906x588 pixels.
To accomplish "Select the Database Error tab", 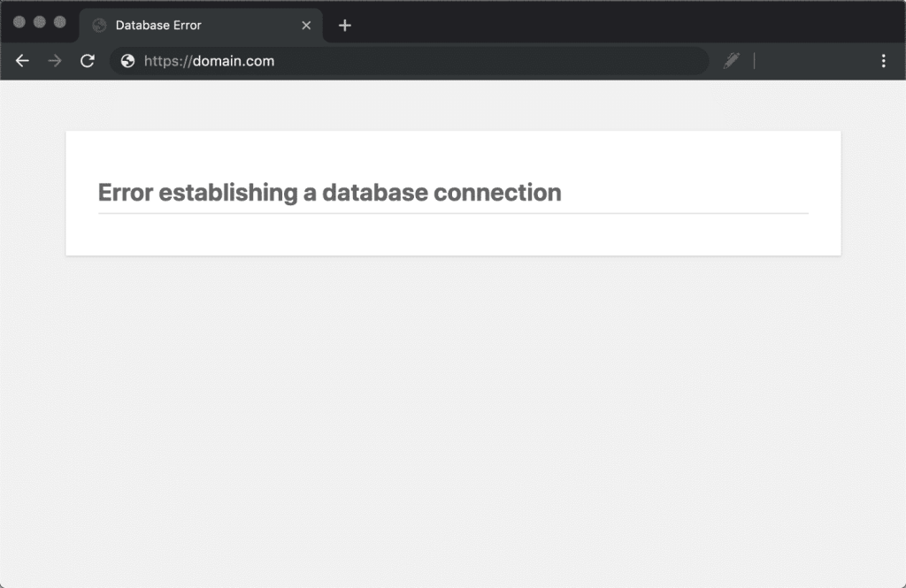I will pos(177,26).
